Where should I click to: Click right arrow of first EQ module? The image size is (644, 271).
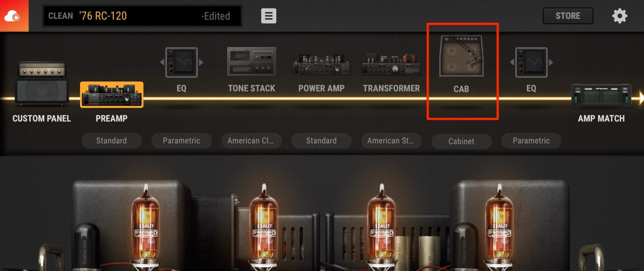201,63
